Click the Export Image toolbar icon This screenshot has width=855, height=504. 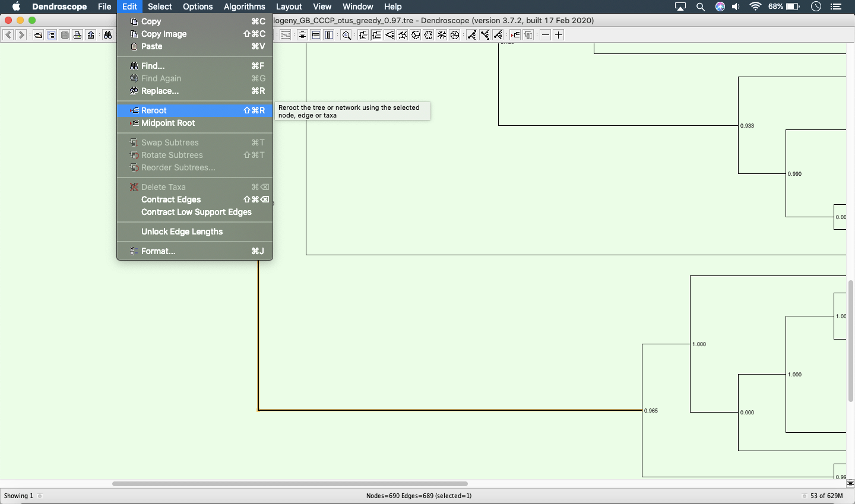(x=91, y=35)
